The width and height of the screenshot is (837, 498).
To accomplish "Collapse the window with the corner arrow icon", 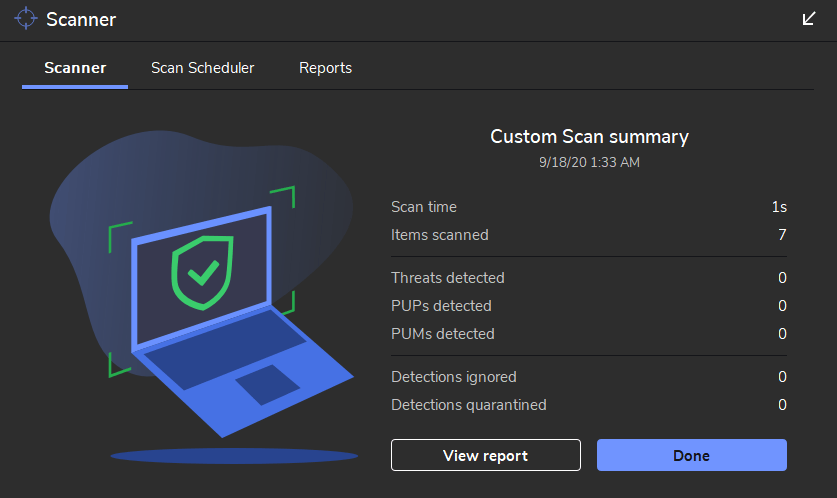I will click(x=809, y=19).
